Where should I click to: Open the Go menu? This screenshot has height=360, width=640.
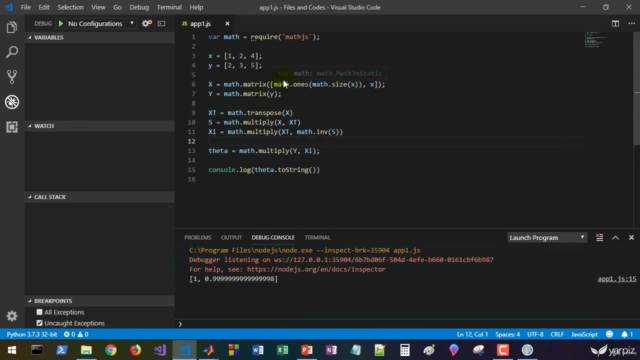pyautogui.click(x=117, y=7)
